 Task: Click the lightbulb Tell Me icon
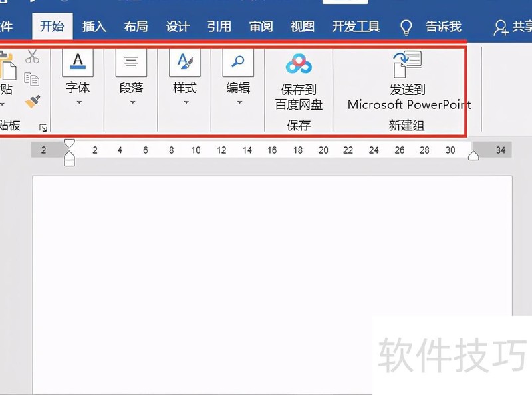pos(406,27)
